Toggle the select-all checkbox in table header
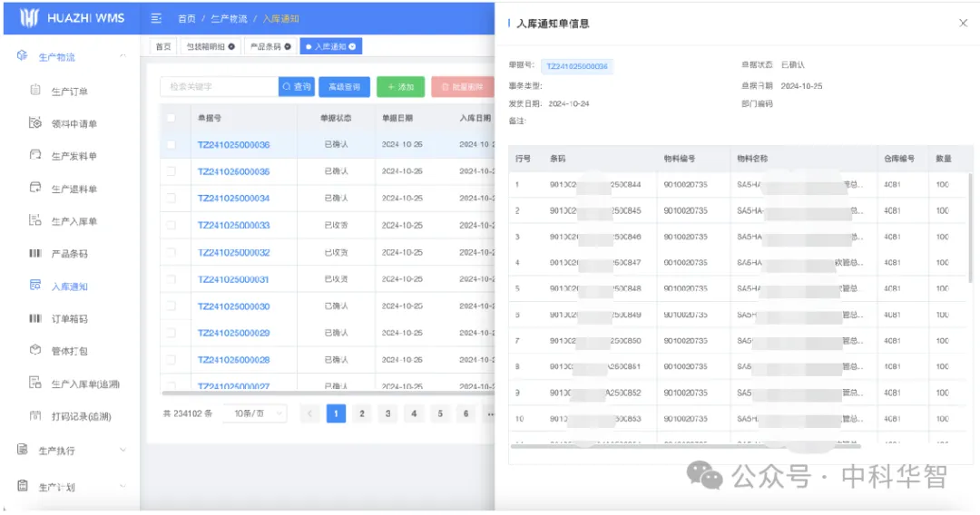 pos(171,118)
